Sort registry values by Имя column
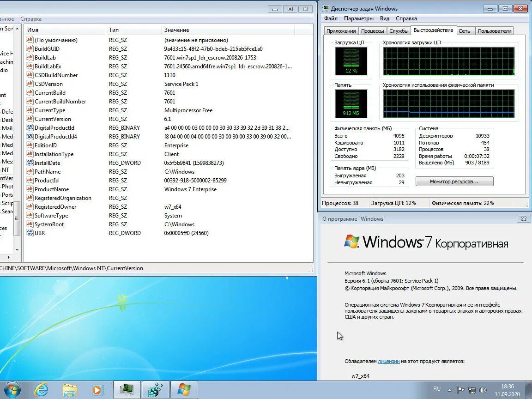 [65, 30]
